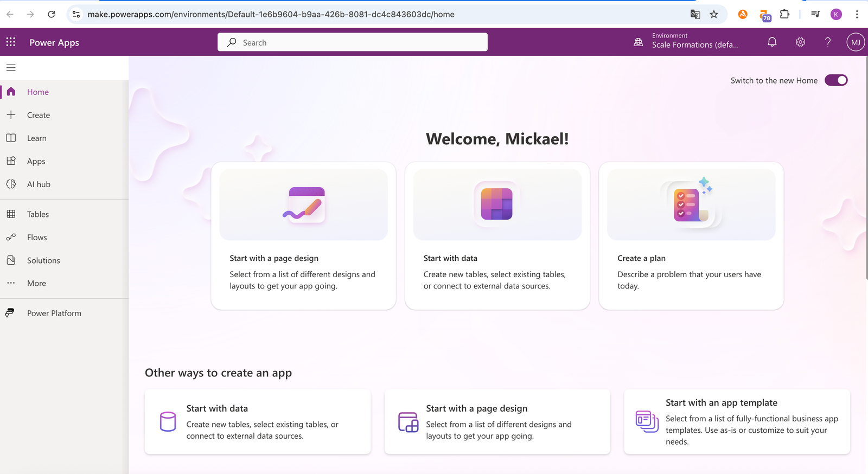Open the media control icon in Chrome toolbar

pyautogui.click(x=815, y=14)
